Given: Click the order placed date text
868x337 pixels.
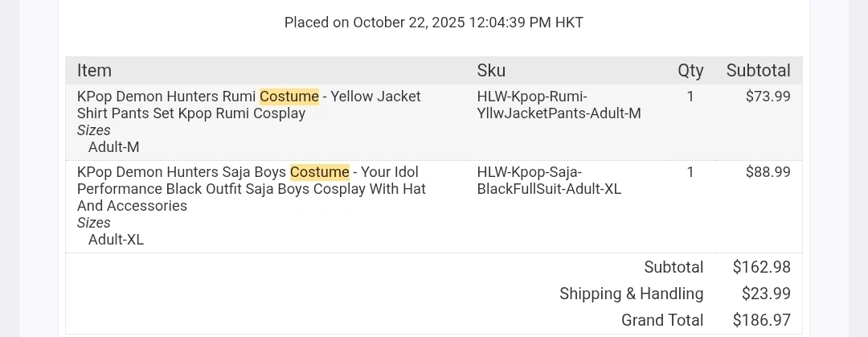Looking at the screenshot, I should pos(433,23).
